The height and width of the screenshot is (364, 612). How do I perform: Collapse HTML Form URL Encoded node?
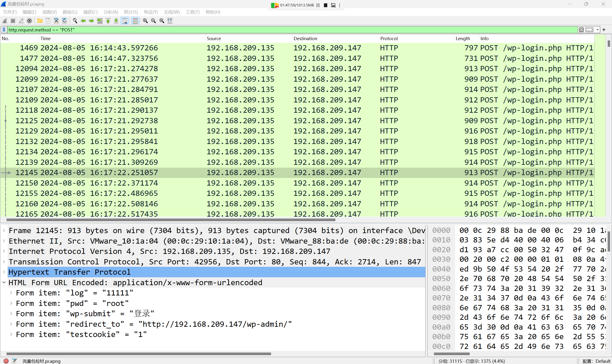pos(4,283)
